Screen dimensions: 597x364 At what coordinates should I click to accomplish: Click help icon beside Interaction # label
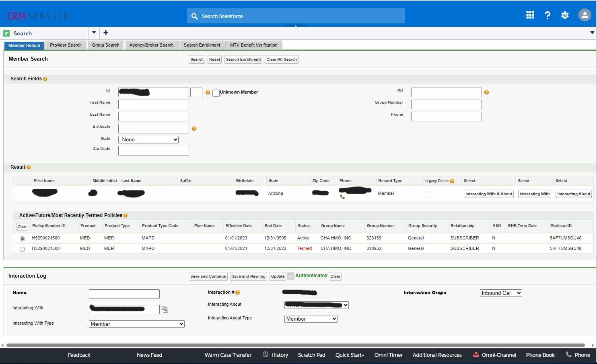237,292
